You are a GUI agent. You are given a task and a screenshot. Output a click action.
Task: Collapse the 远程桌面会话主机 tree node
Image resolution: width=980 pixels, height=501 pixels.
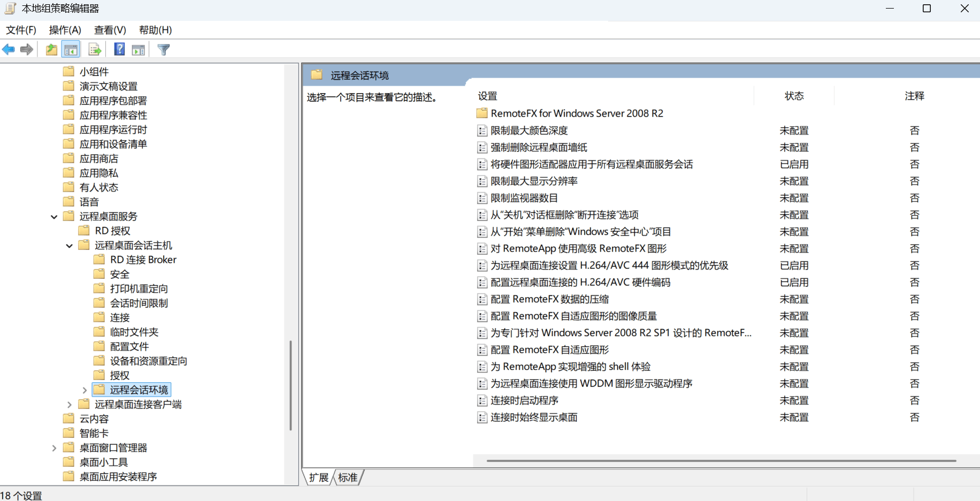70,246
